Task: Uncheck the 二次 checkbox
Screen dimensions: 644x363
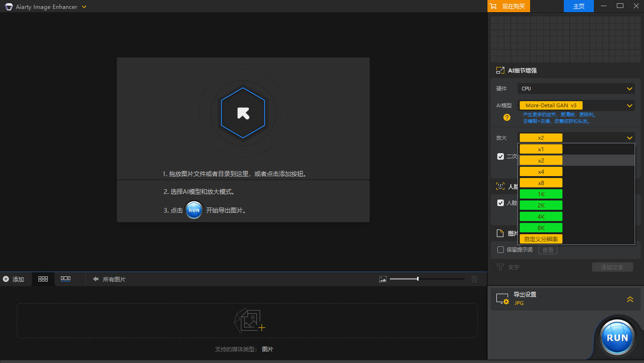Action: coord(500,156)
